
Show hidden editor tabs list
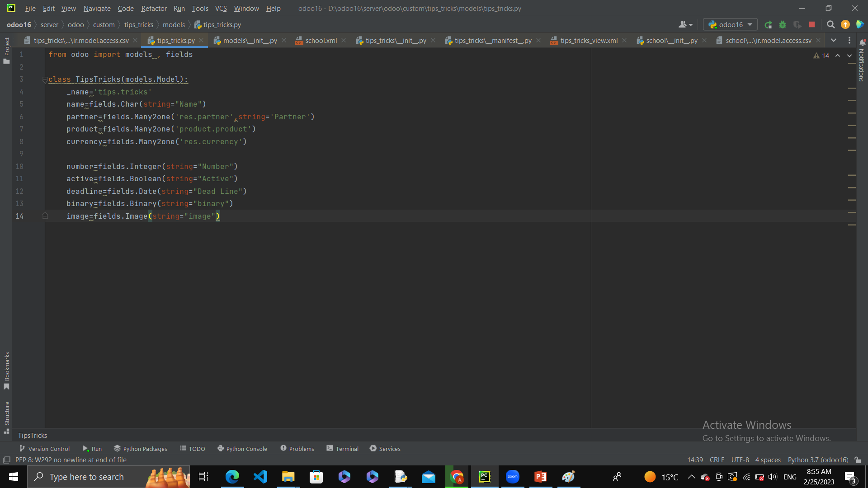click(x=834, y=41)
